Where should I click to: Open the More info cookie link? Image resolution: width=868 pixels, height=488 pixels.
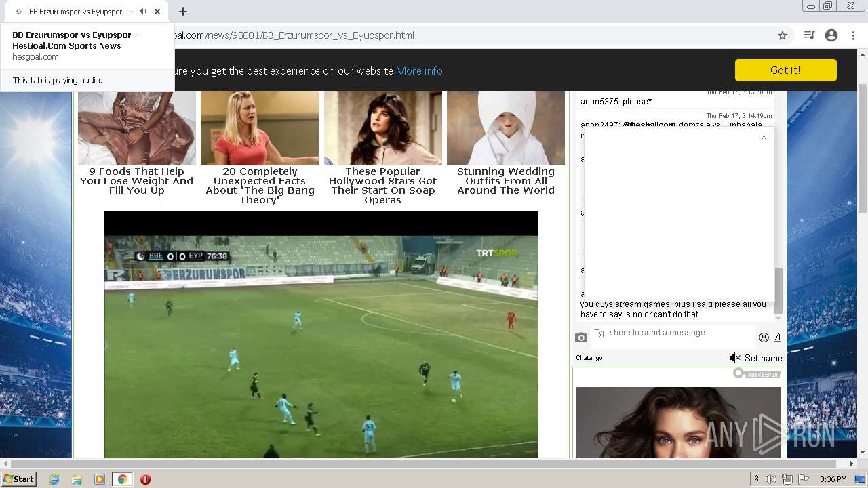click(x=419, y=71)
